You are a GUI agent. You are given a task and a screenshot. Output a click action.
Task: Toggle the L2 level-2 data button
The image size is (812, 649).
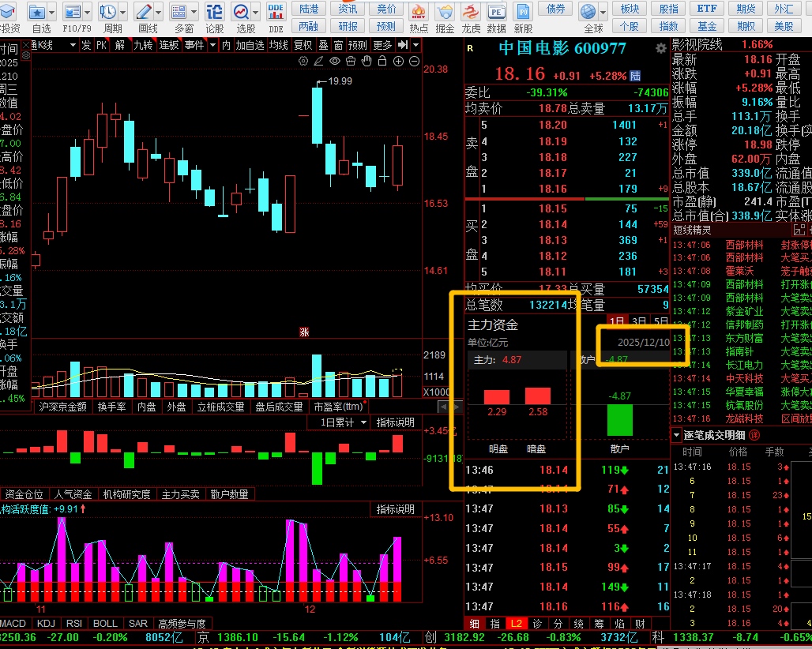pos(517,624)
